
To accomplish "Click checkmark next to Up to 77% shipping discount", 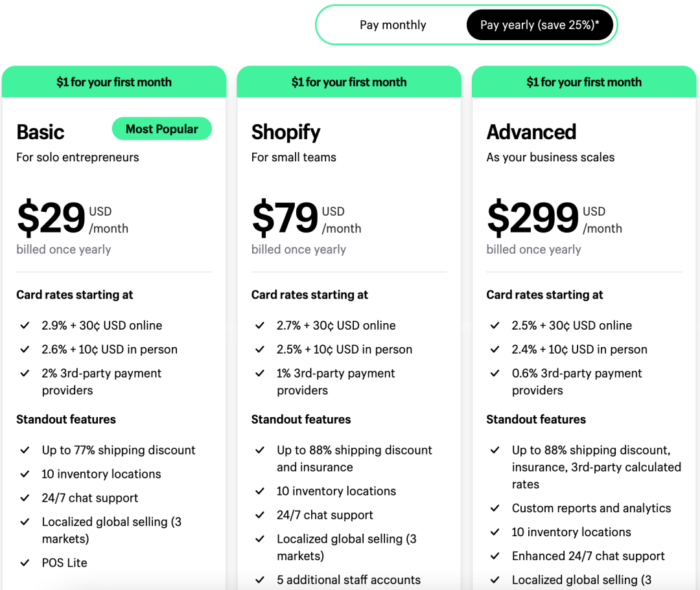I will [x=25, y=450].
